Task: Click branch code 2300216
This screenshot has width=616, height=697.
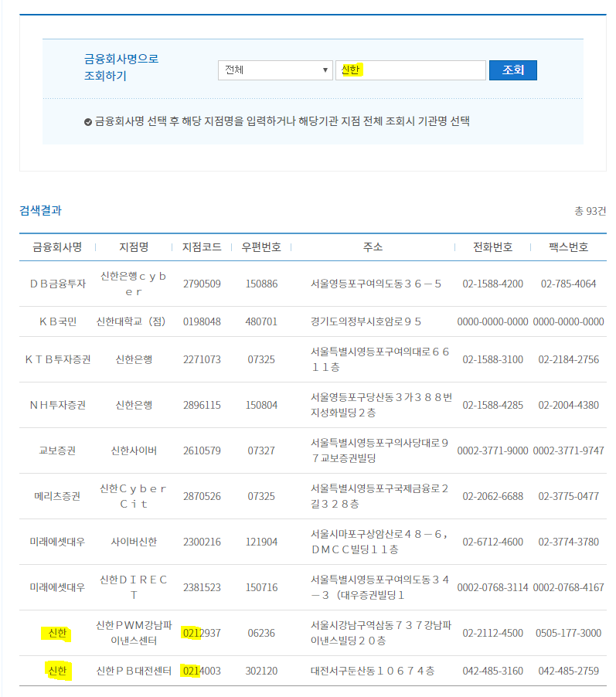Action: pyautogui.click(x=202, y=542)
